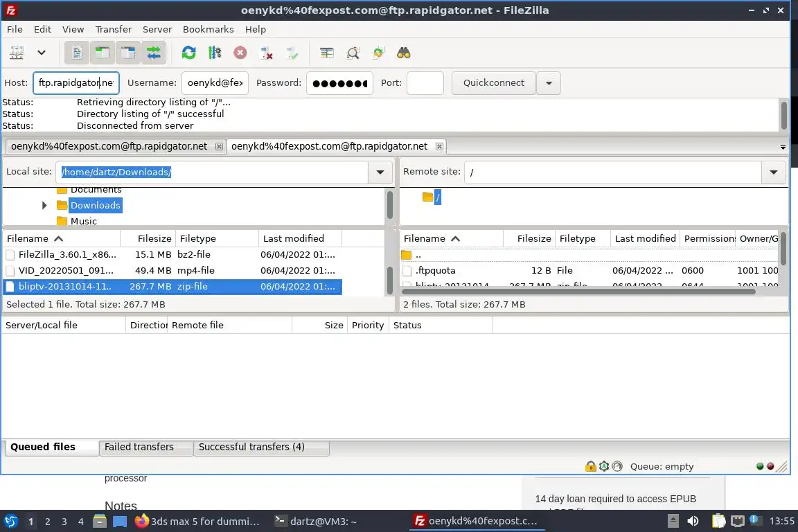
Task: Expand the Downloads folder tree node
Action: point(44,205)
